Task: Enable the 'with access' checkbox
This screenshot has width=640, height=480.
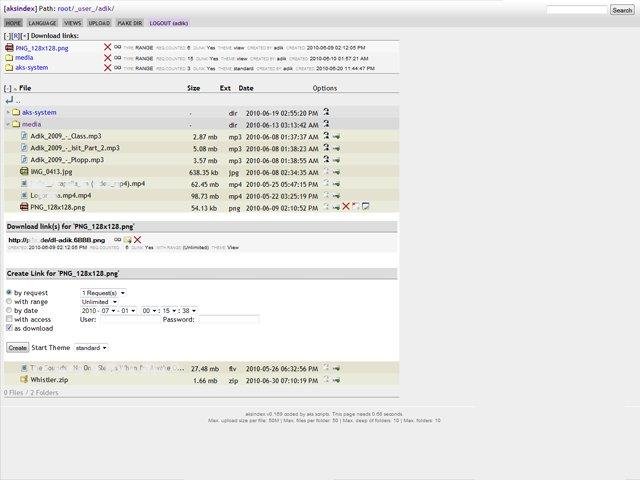Action: (x=9, y=319)
